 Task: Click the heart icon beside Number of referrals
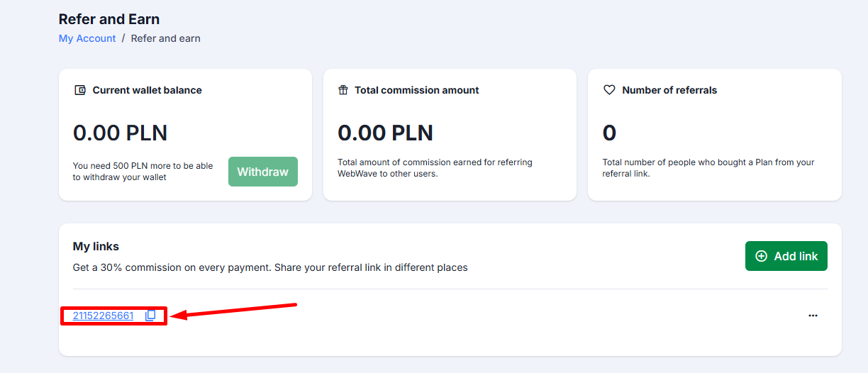pyautogui.click(x=608, y=90)
